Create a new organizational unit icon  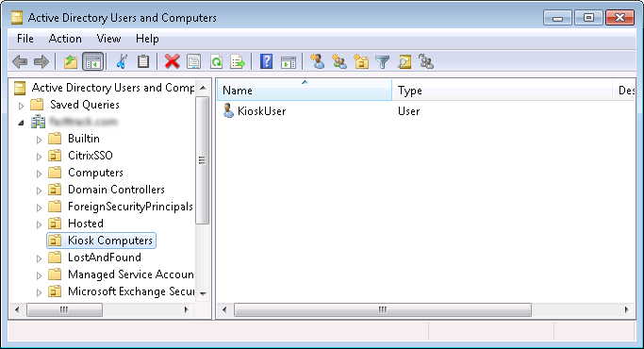361,61
